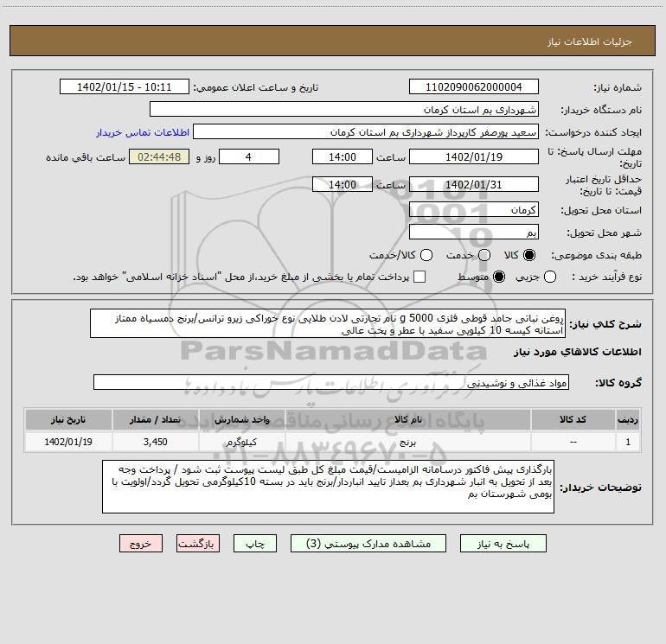666x644 pixels.
Task: Click the ردیف column header
Action: coord(628,419)
